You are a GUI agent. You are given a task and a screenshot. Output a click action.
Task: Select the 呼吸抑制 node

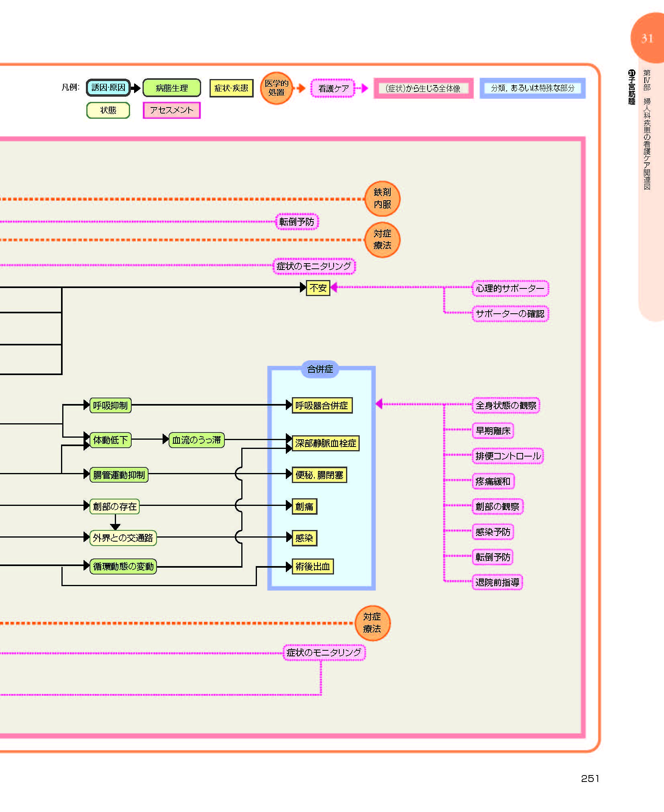click(110, 405)
